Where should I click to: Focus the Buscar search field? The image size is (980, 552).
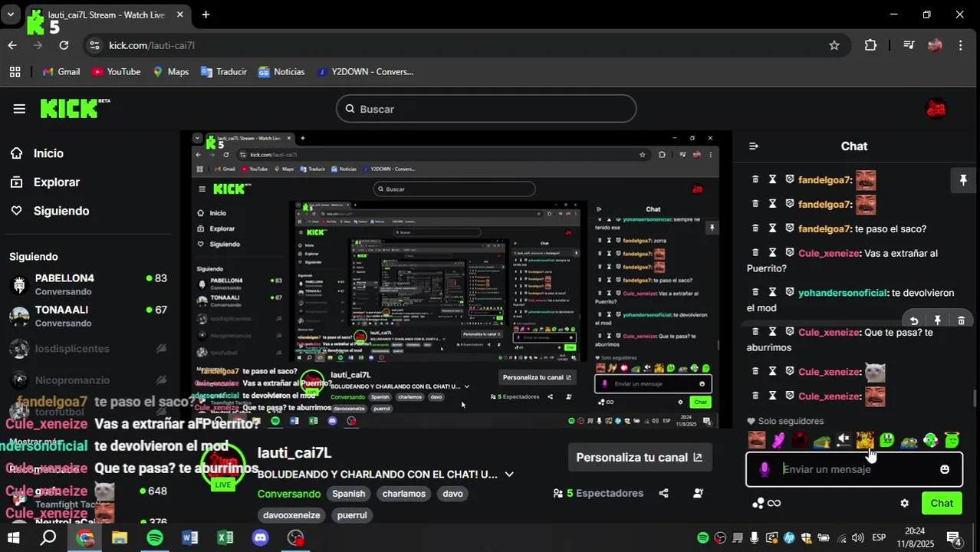click(x=486, y=109)
